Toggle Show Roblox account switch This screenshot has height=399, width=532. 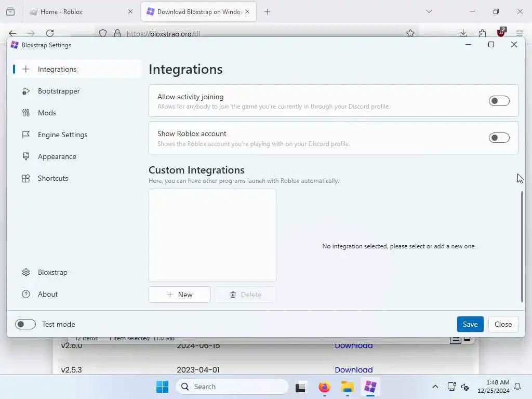click(499, 138)
